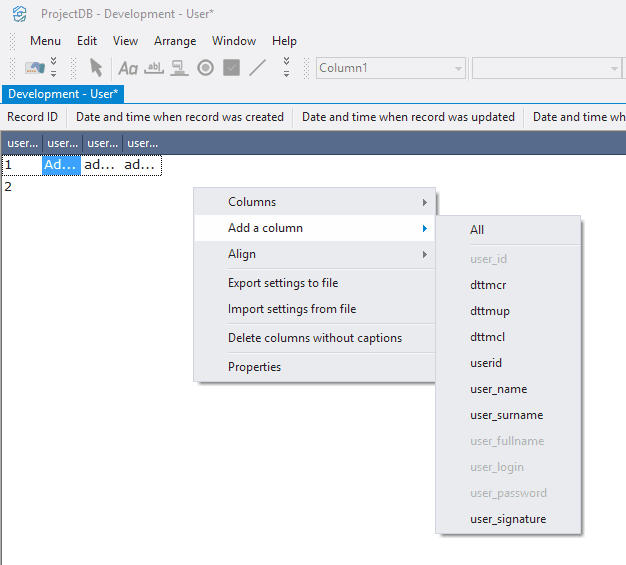Viewport: 626px width, 565px height.
Task: Click the ProjectDB app logo icon
Action: (x=19, y=14)
